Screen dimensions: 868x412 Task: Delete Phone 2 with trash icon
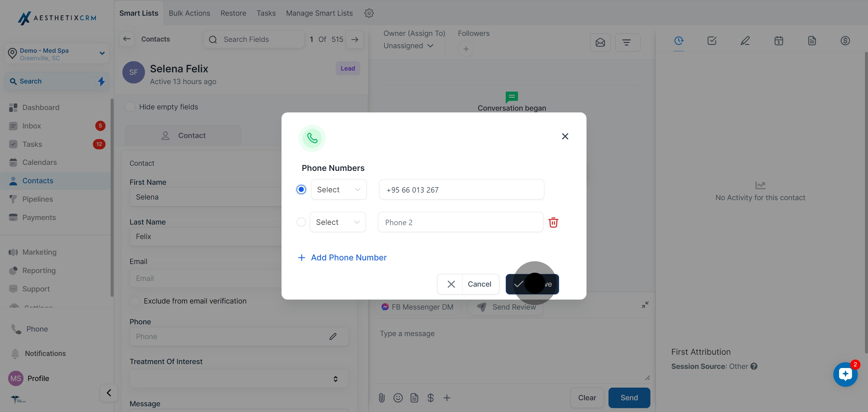click(553, 222)
